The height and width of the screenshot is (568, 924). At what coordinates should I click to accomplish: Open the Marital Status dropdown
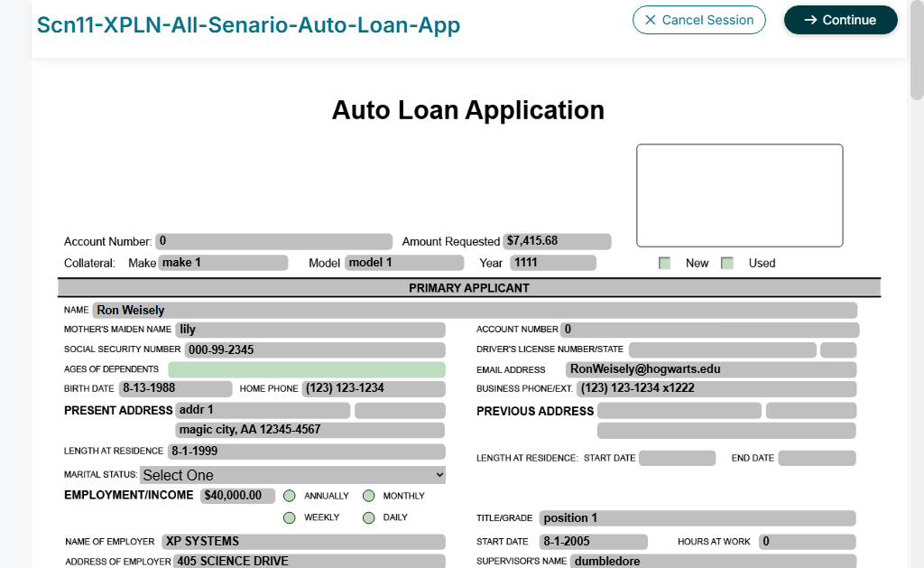tap(292, 475)
